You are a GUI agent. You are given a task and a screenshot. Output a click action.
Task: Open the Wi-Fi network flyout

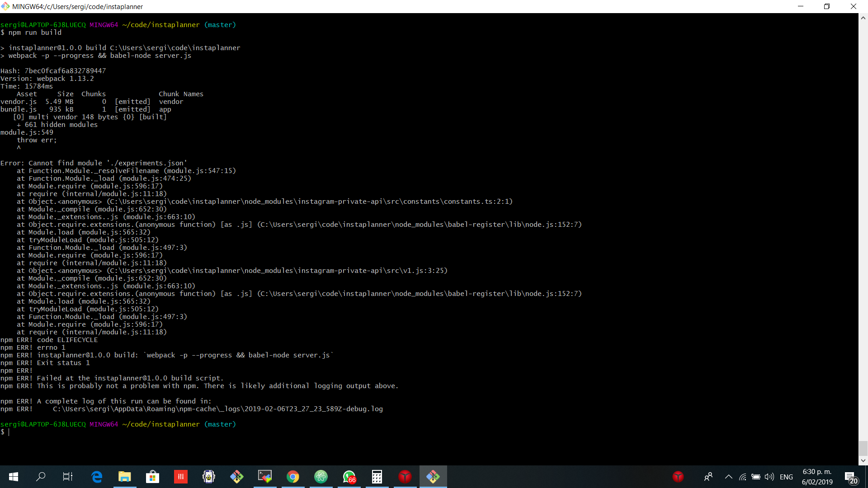pyautogui.click(x=742, y=477)
